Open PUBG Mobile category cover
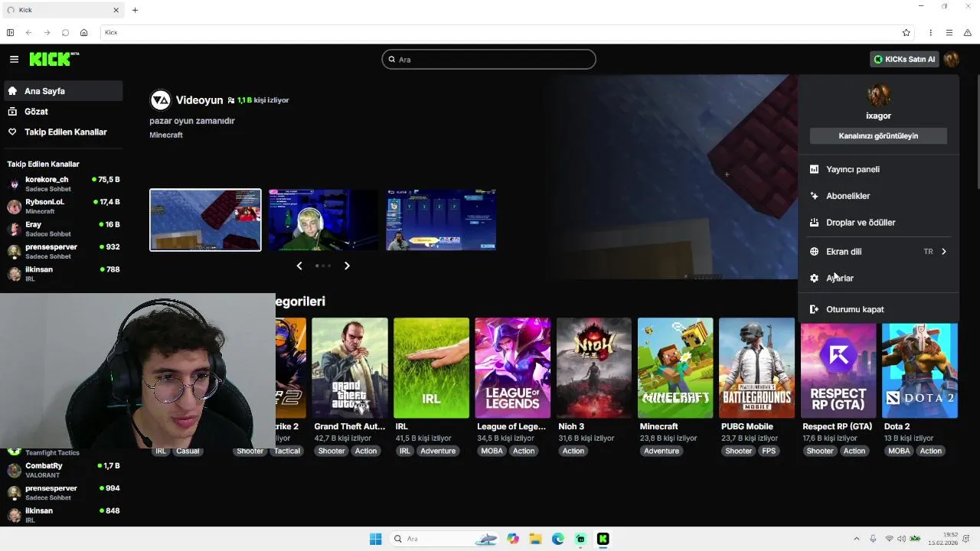Viewport: 980px width, 551px height. [x=757, y=368]
